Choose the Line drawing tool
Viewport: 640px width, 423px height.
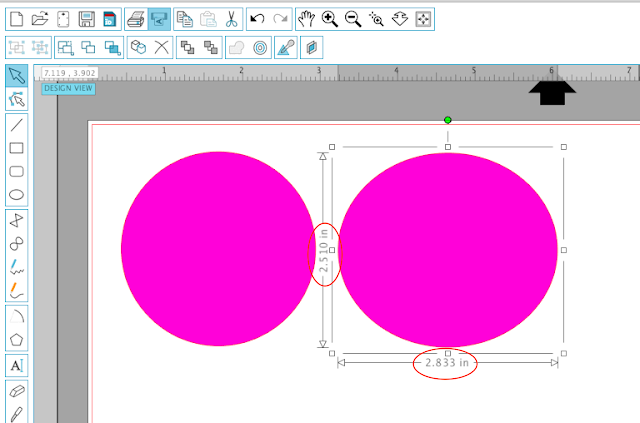coord(16,125)
